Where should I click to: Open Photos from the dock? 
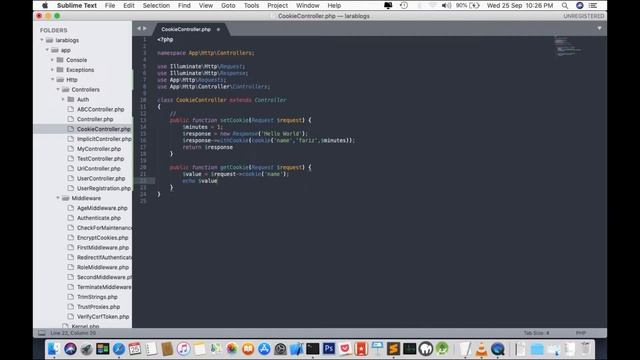pos(232,349)
